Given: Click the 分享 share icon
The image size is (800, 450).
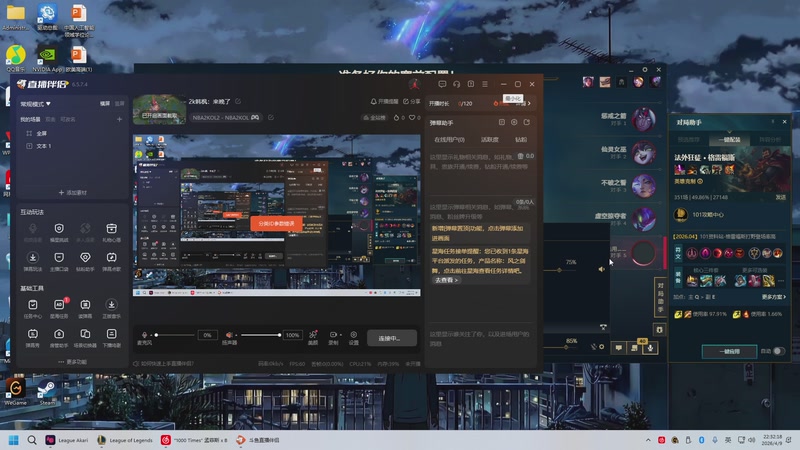Looking at the screenshot, I should pos(412,102).
